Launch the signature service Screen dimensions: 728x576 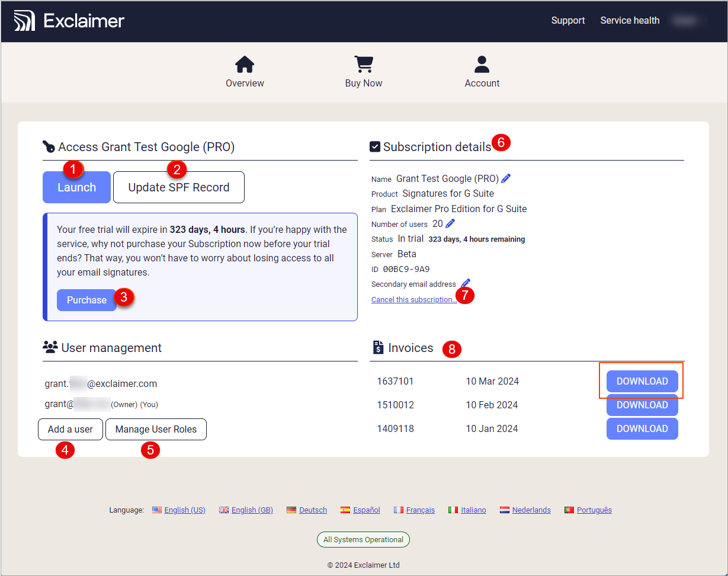tap(76, 187)
